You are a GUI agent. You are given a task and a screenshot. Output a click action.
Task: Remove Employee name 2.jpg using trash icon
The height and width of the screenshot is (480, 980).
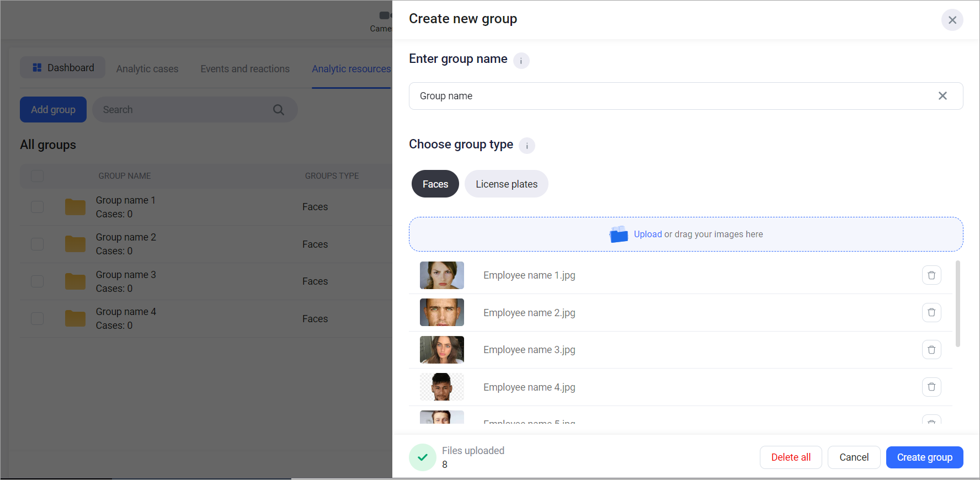[931, 313]
